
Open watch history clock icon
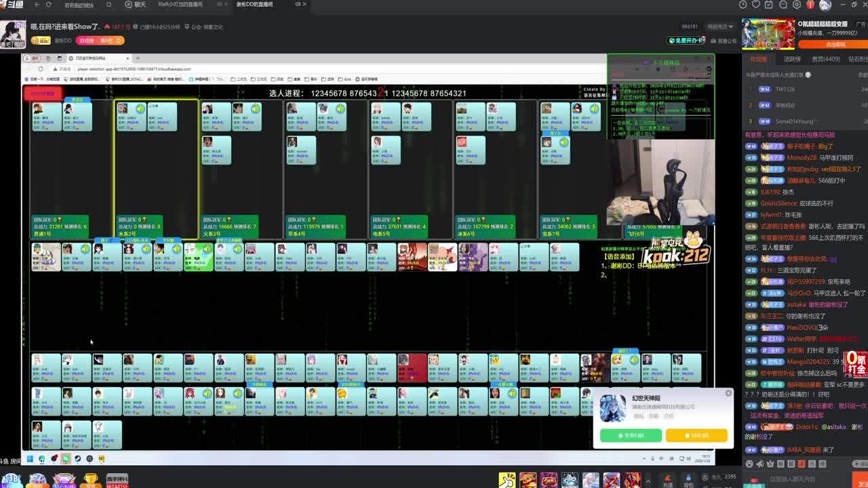tap(743, 5)
